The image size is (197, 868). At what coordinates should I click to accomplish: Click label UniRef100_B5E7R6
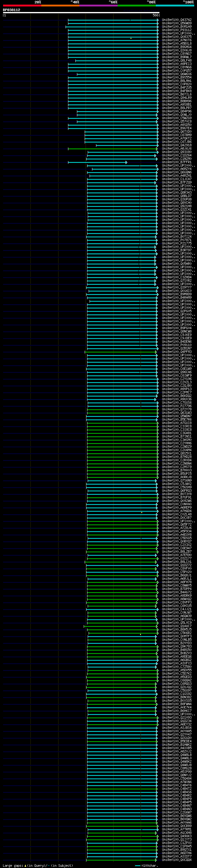[x=177, y=419]
